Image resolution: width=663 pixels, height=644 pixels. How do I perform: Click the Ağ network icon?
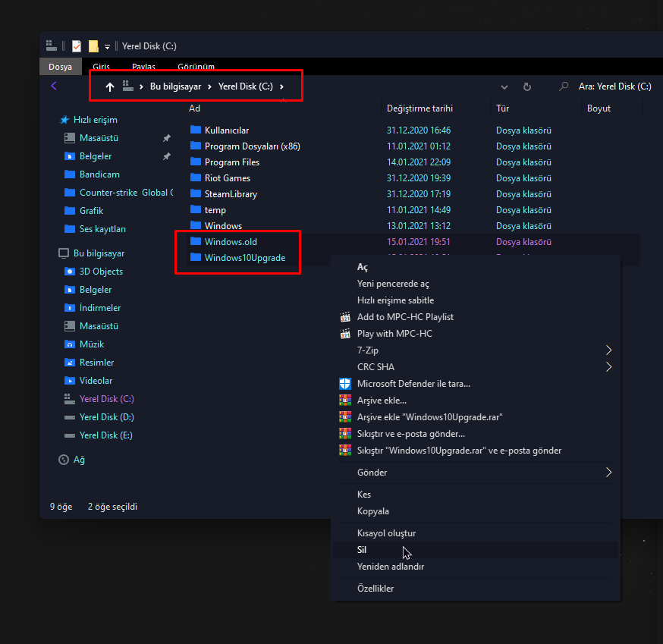point(64,460)
